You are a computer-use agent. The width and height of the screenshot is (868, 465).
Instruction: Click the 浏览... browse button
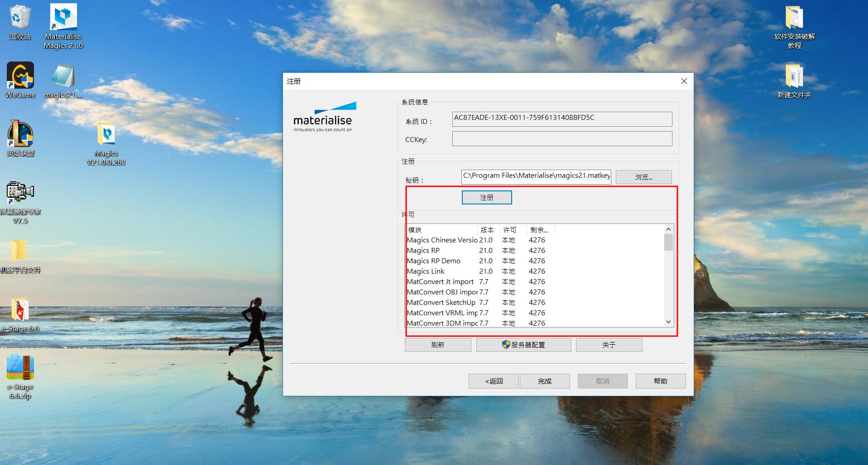[x=643, y=177]
